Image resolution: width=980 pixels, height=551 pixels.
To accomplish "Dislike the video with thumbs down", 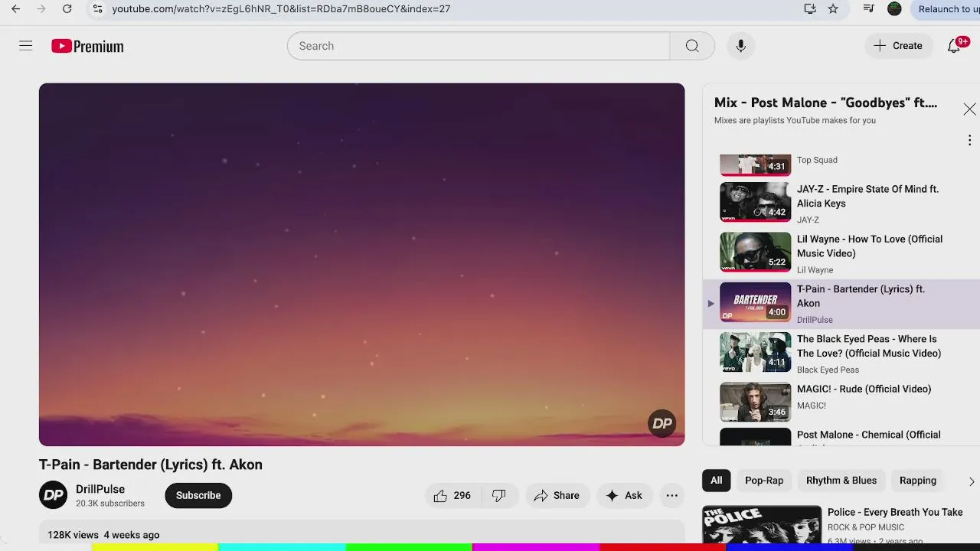I will (x=499, y=495).
